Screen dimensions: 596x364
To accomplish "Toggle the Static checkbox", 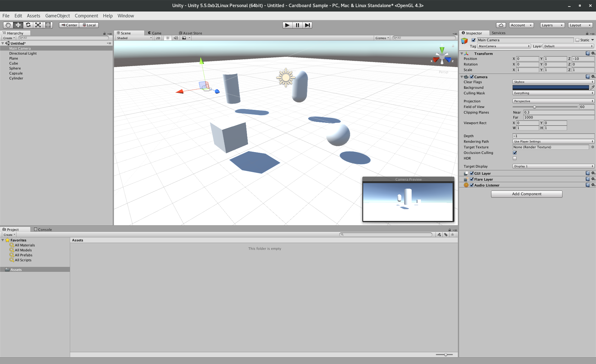I will (577, 40).
